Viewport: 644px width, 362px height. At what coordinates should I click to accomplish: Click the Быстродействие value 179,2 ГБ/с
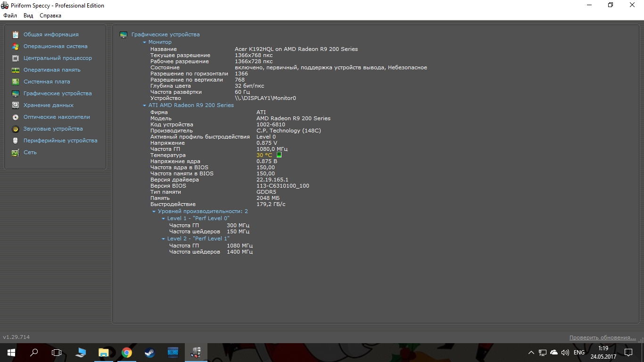coord(271,204)
